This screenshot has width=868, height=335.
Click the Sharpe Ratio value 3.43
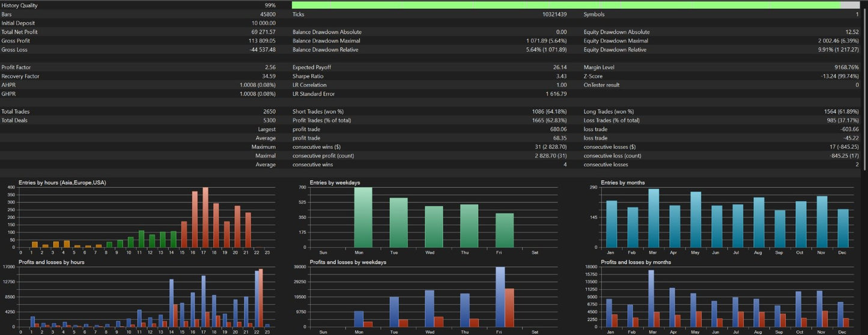(561, 76)
